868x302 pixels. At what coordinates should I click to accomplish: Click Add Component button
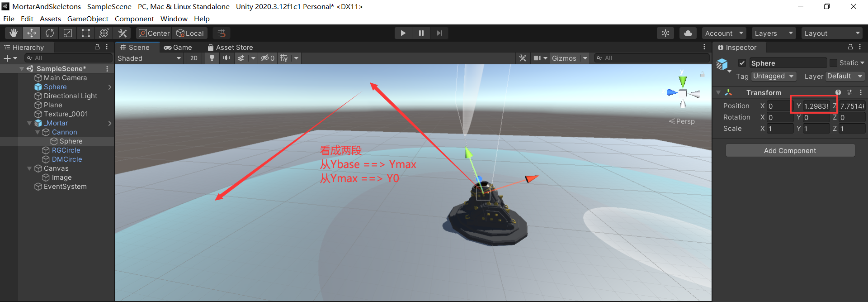pyautogui.click(x=790, y=150)
